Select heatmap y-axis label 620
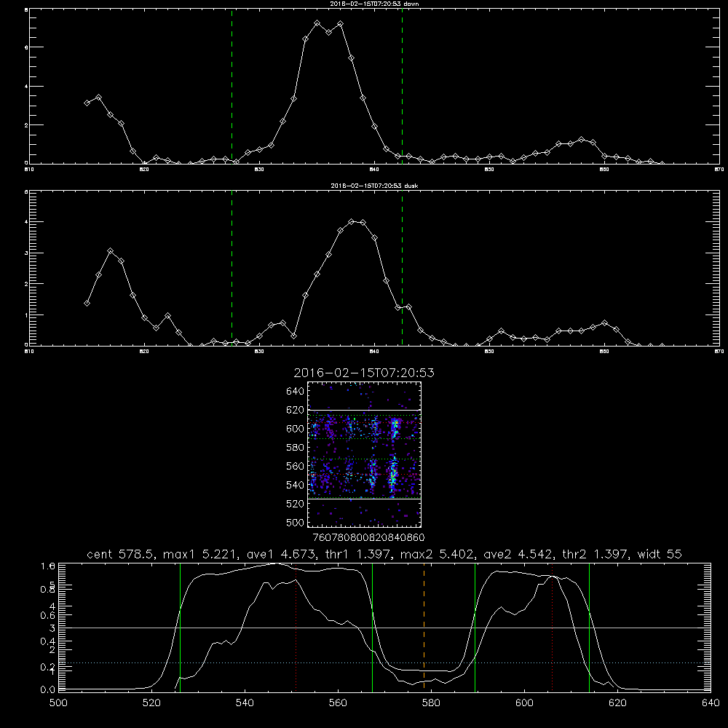728x728 pixels. click(x=296, y=410)
